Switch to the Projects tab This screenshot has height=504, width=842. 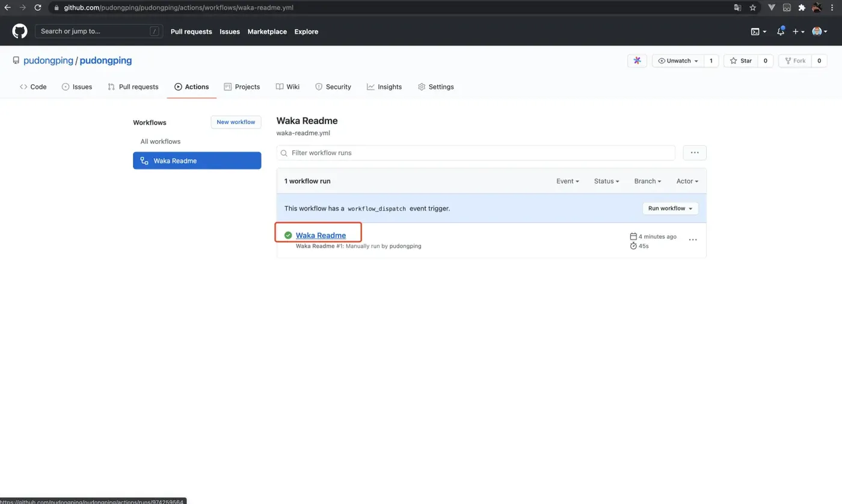coord(242,87)
